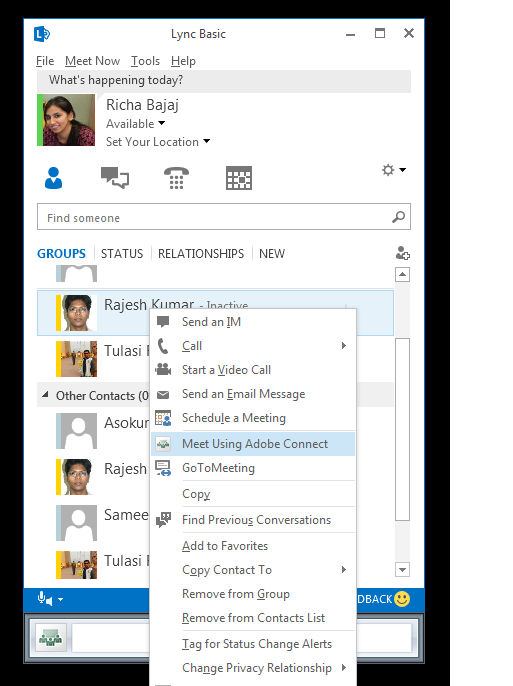Open the Meetings calendar view icon
This screenshot has width=513, height=686.
(239, 178)
